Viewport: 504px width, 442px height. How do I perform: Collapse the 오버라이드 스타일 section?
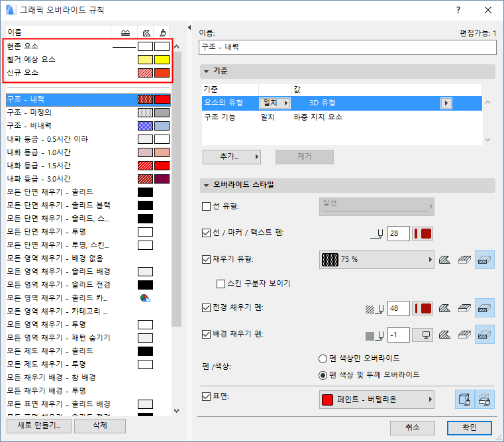point(207,185)
